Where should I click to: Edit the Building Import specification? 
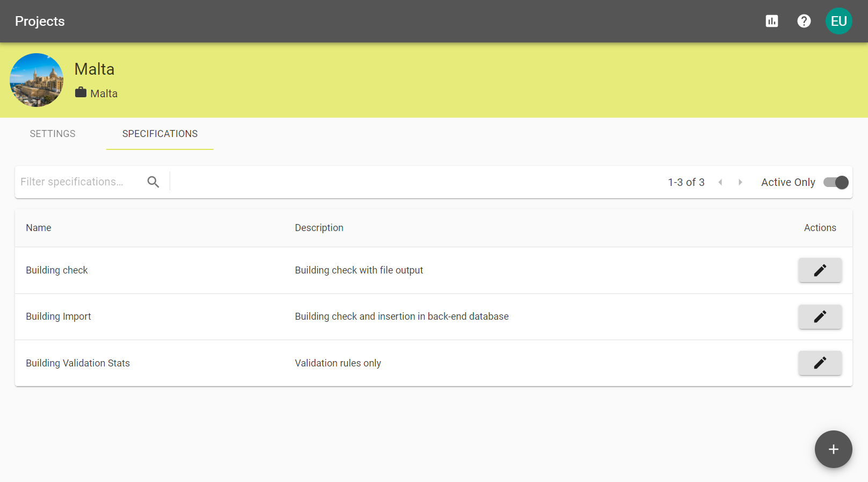point(820,316)
